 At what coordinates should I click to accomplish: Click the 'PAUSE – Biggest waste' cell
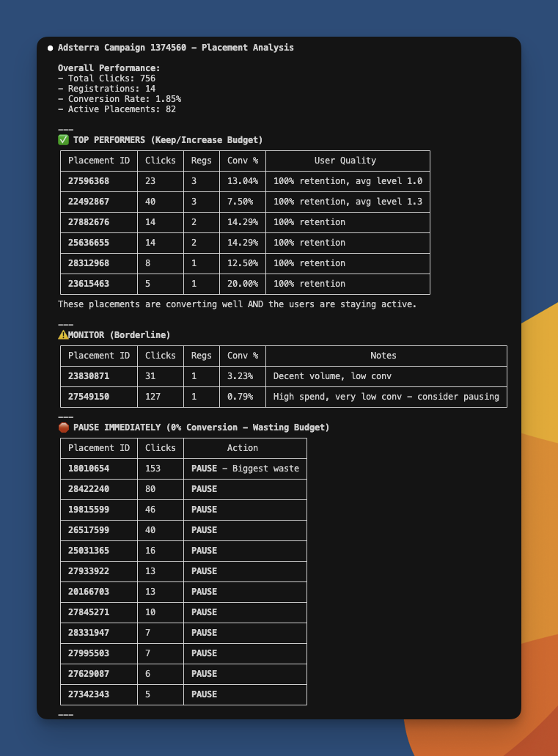click(x=245, y=468)
